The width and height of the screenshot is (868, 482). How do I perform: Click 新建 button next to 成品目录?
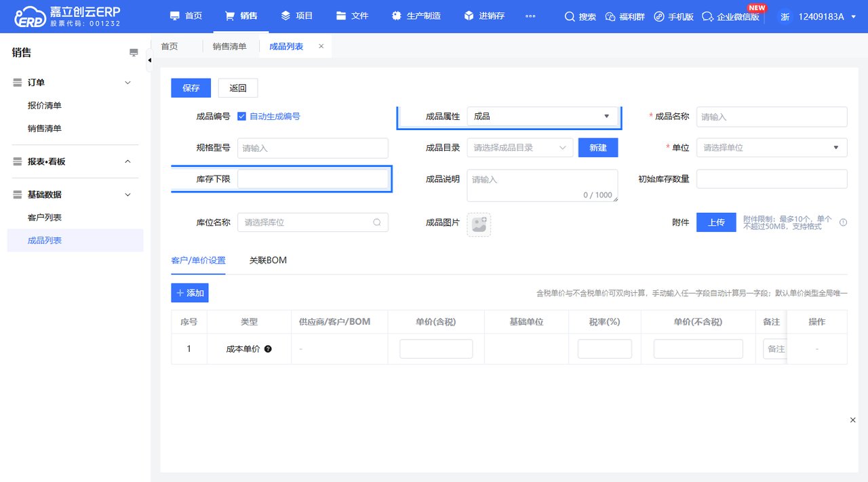[x=598, y=148]
